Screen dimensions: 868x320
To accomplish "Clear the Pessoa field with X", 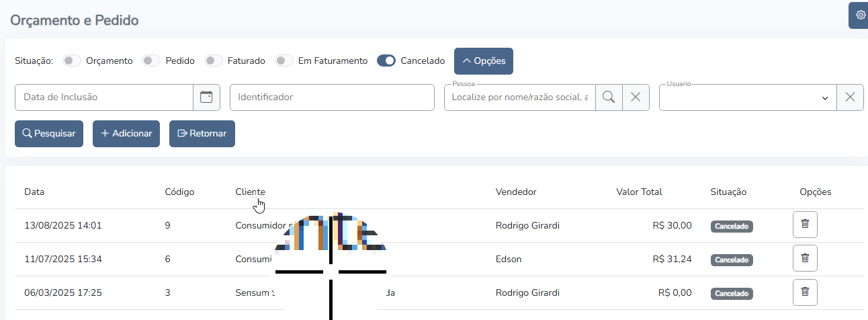I will [x=636, y=97].
